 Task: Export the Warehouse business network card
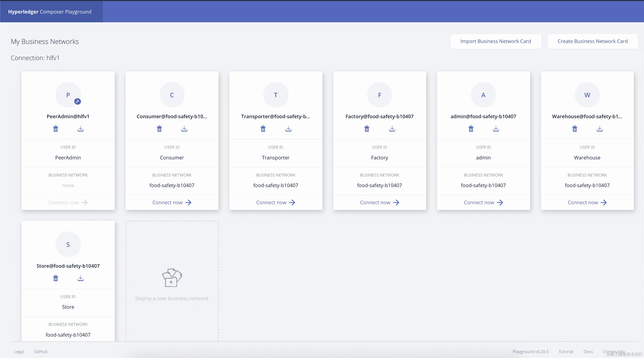(600, 129)
